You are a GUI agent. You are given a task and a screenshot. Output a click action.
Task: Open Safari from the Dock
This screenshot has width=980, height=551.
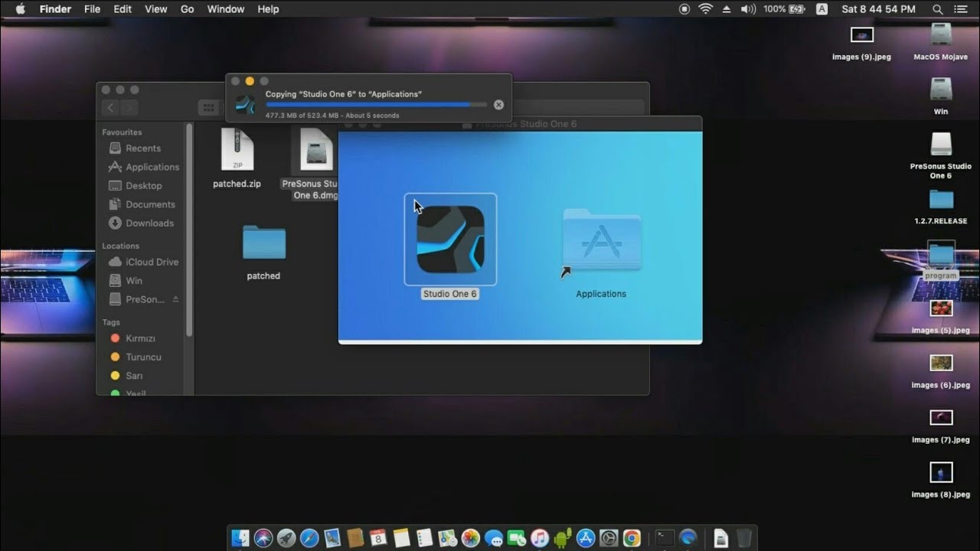pos(309,538)
